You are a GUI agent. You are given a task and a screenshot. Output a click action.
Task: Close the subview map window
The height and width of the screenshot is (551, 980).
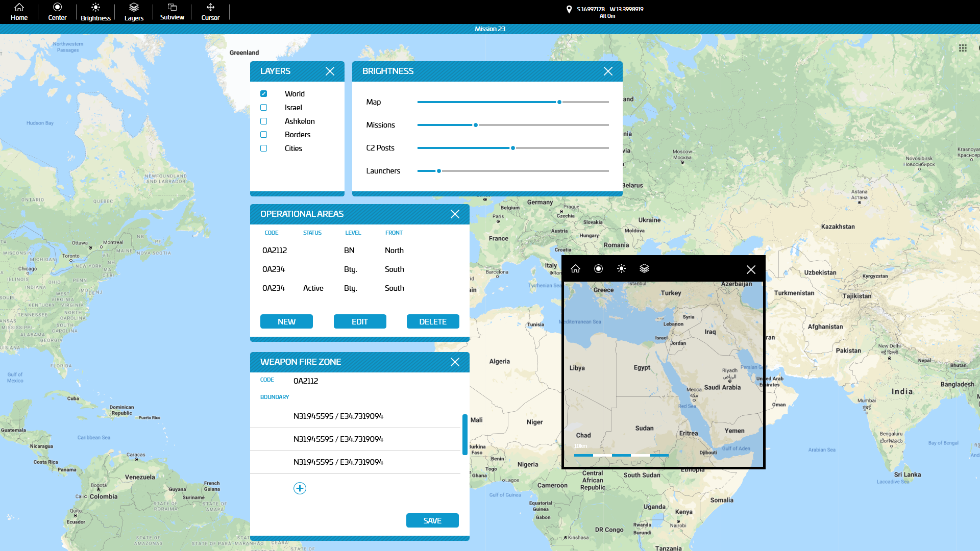coord(751,269)
